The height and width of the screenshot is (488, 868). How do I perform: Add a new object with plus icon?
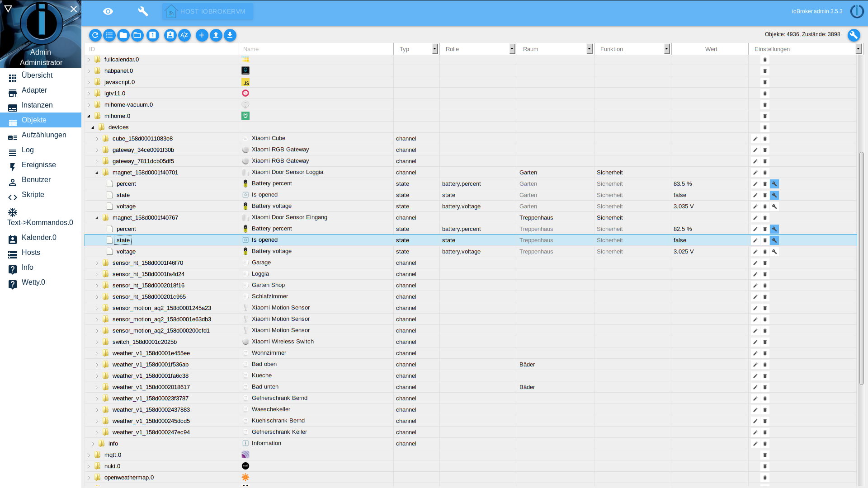click(x=202, y=35)
